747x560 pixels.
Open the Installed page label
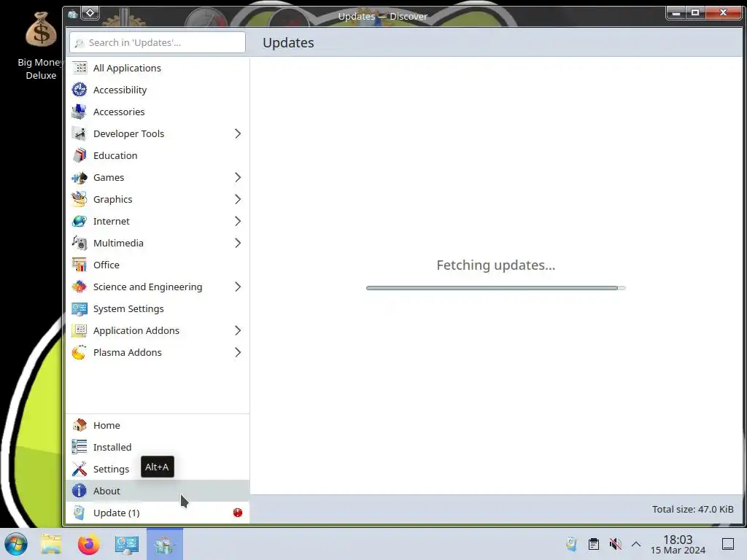coord(112,447)
